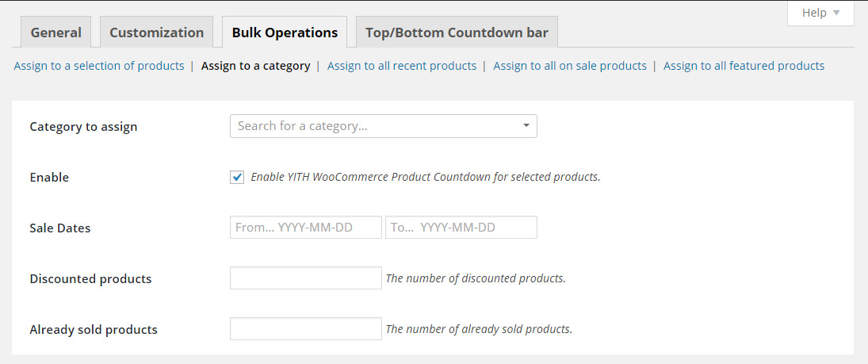This screenshot has height=364, width=868.
Task: Switch to the Customization tab
Action: [156, 33]
